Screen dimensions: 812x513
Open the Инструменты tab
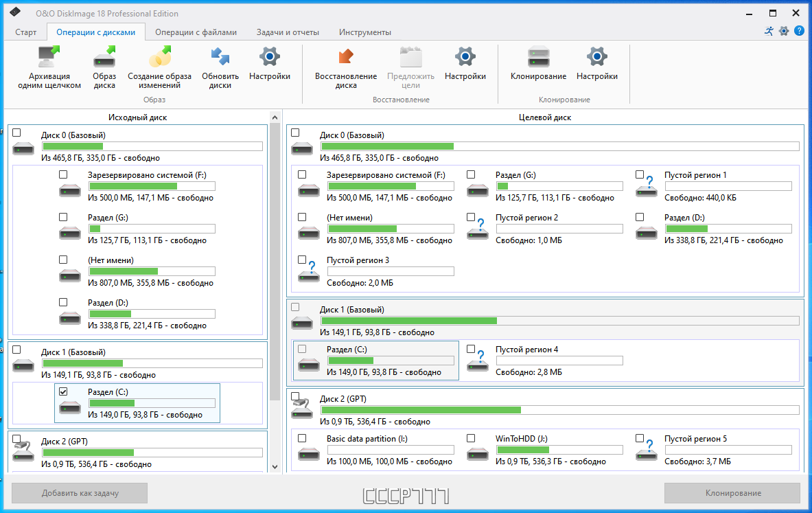pyautogui.click(x=365, y=32)
